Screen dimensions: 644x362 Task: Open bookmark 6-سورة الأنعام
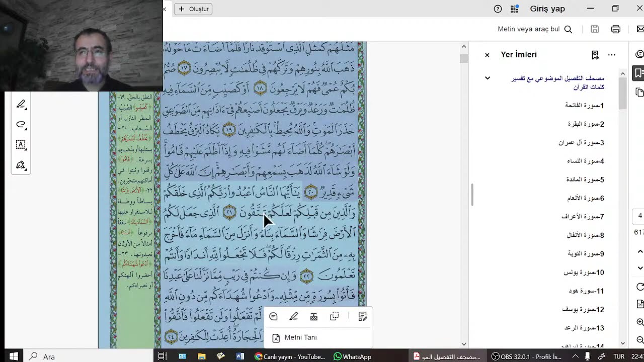pyautogui.click(x=586, y=199)
